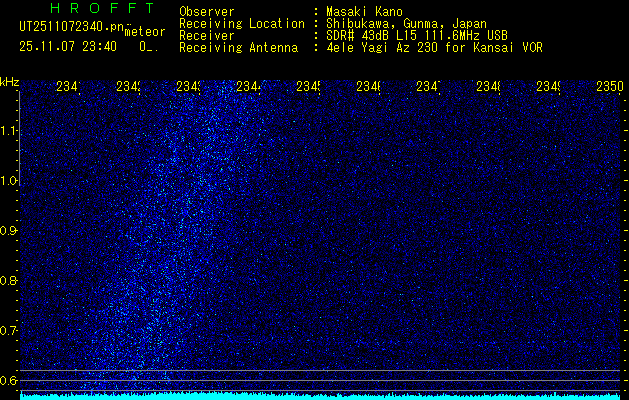Viewport: 629px width, 400px height.
Task: Click the 0.8 kHz frequency tick label
Action: tap(8, 280)
